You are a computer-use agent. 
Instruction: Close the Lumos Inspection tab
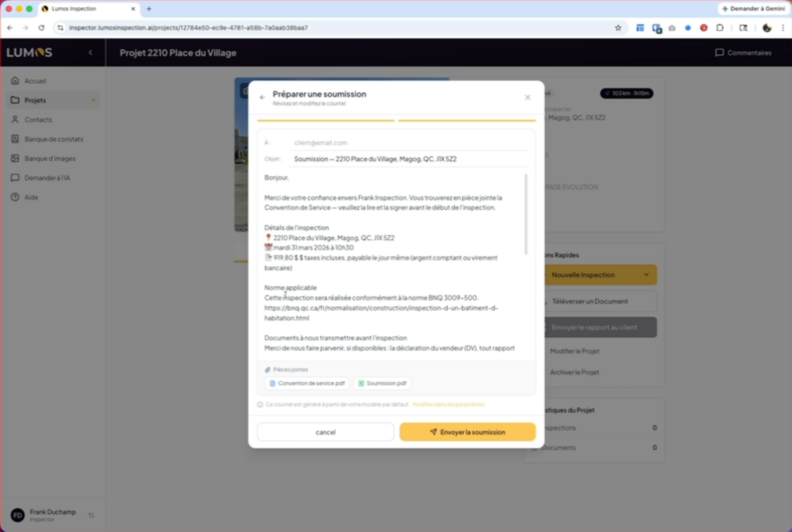coord(133,9)
